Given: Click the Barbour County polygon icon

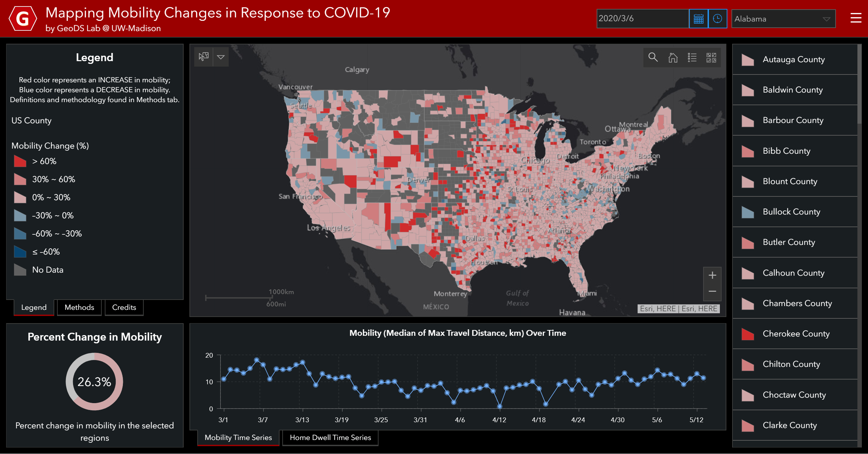Looking at the screenshot, I should pyautogui.click(x=748, y=121).
